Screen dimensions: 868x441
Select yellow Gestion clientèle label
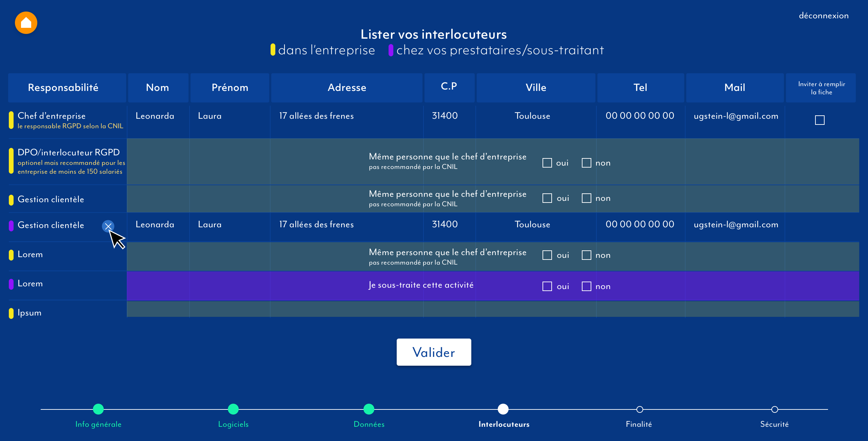click(x=51, y=199)
